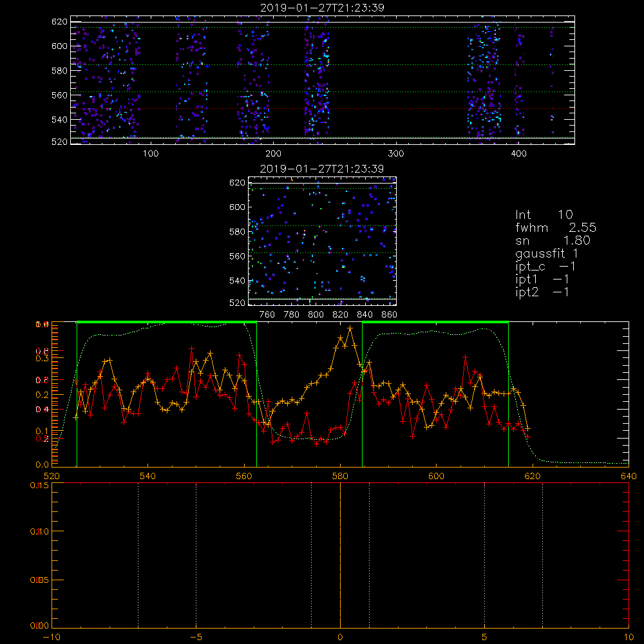Click the top plot title 2019-01-27T21:23:39
The height and width of the screenshot is (644, 644).
(323, 8)
